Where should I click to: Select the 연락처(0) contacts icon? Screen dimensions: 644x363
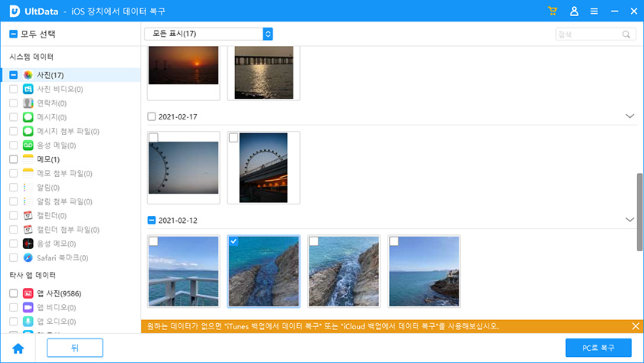[x=28, y=103]
